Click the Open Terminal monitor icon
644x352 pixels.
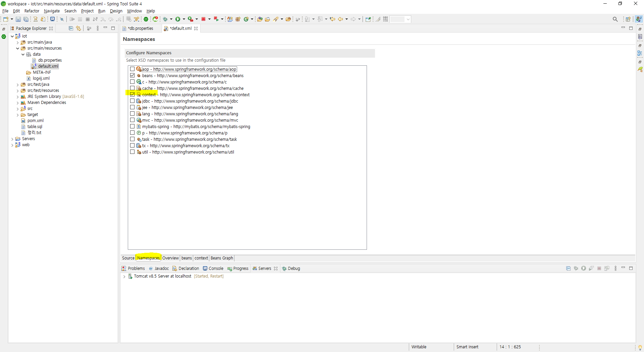[x=52, y=19]
